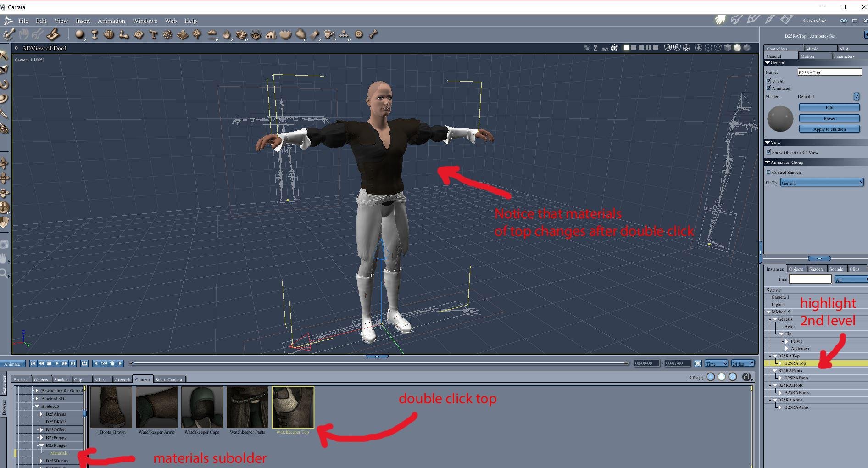Delete keyframe using the trash icon
The height and width of the screenshot is (468, 868).
point(112,363)
